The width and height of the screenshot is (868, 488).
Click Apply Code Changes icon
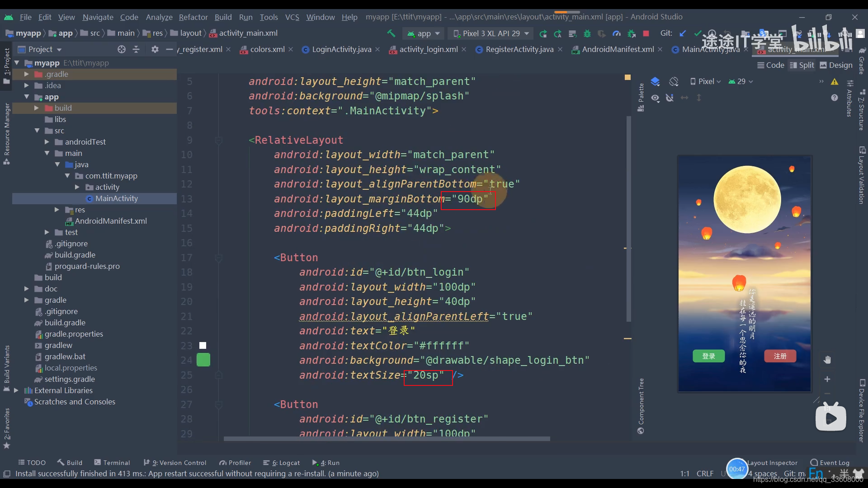[572, 33]
